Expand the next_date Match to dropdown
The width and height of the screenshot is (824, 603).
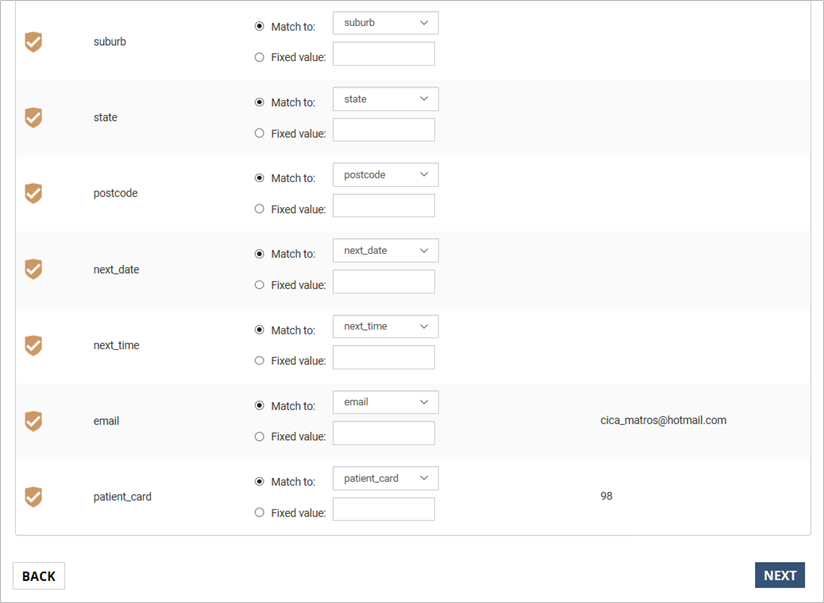click(x=386, y=251)
